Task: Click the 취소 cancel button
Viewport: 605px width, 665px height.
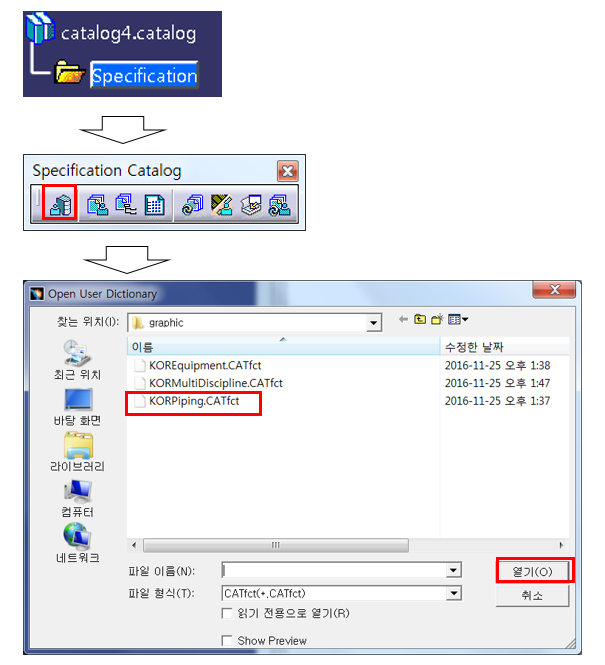Action: tap(532, 595)
